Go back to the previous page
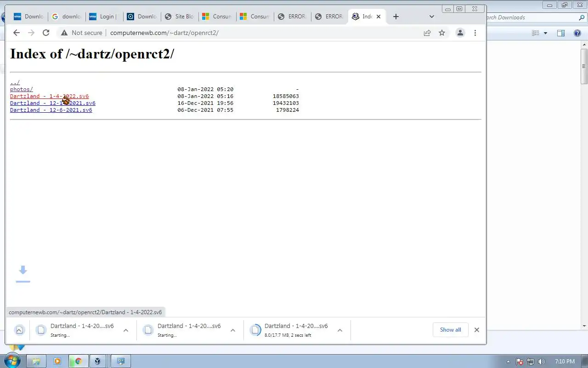The width and height of the screenshot is (588, 368). point(17,33)
